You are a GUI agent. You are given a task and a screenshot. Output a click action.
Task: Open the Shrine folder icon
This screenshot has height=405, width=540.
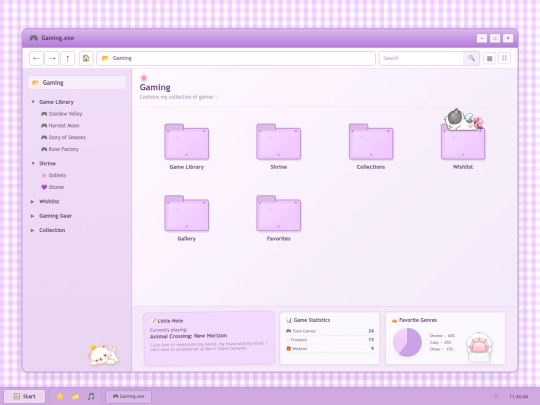[x=279, y=142]
